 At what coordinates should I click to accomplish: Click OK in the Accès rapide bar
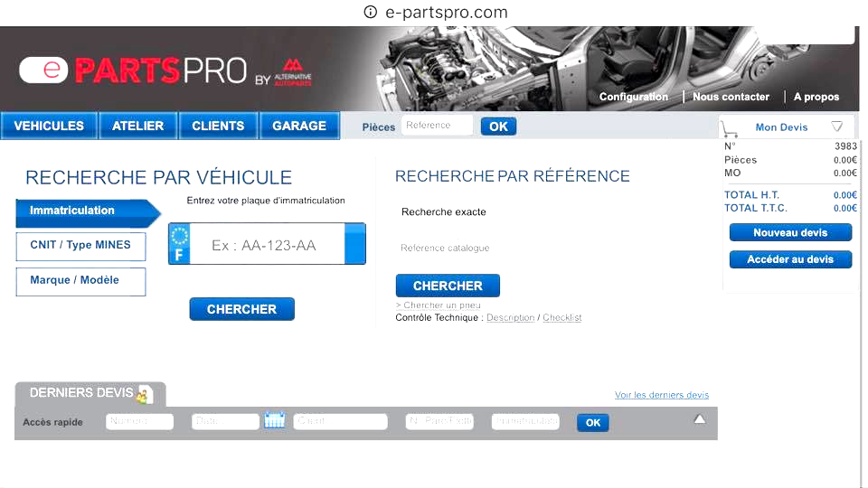[x=593, y=422]
